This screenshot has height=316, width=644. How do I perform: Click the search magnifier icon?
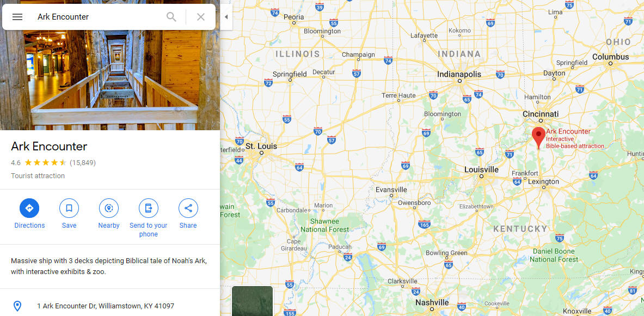tap(171, 17)
